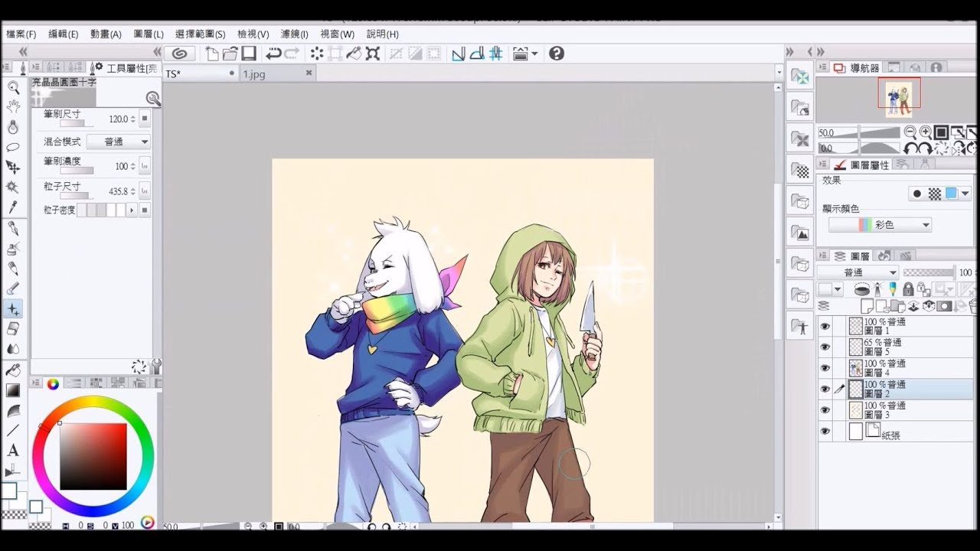Hide the 紙張 paper layer
980x551 pixels.
point(825,432)
